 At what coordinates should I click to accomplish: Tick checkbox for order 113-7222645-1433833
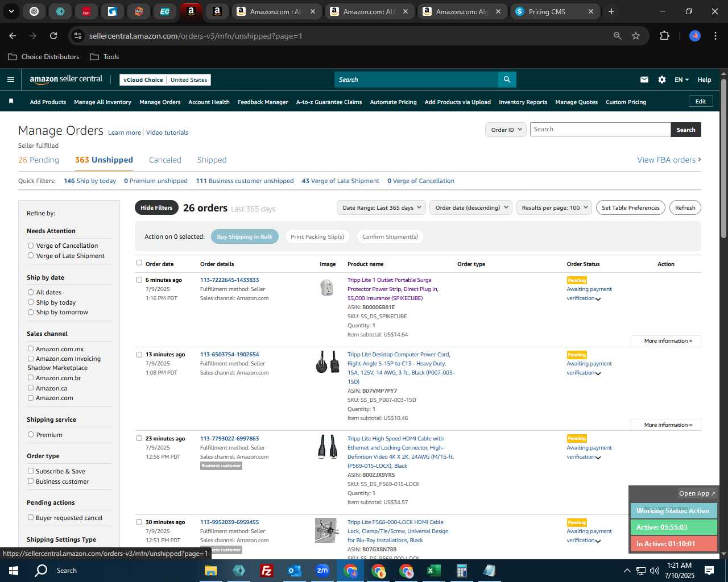click(x=139, y=280)
